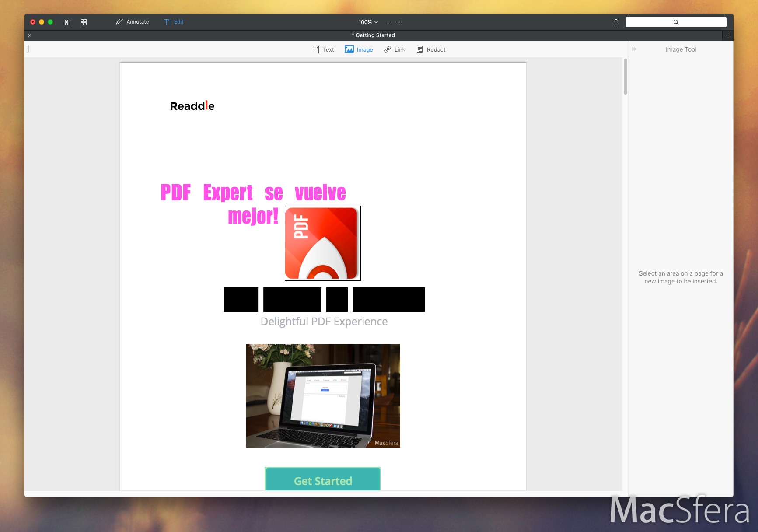Zoom in with the plus button
Screen dimensions: 758x532
[x=399, y=22]
